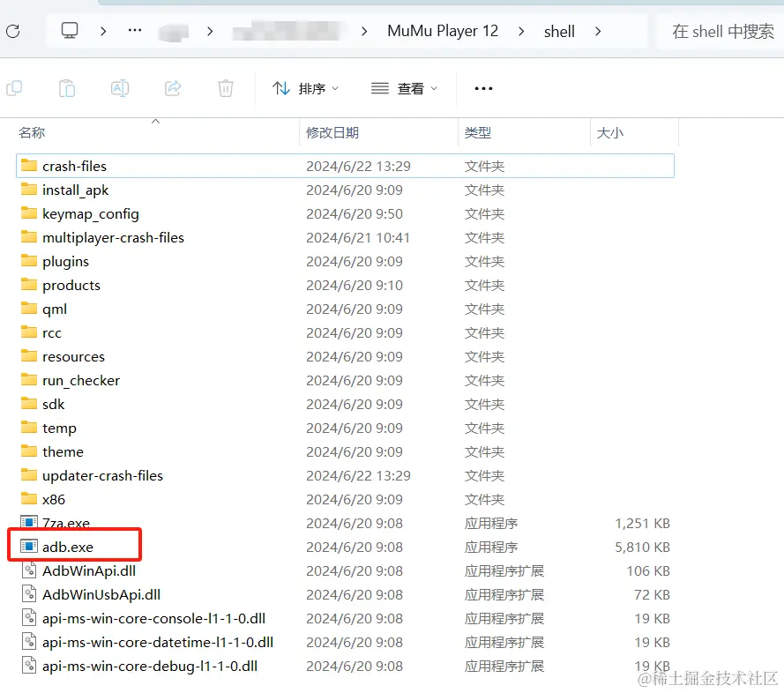Select the MuMu Player 12 breadcrumb

click(443, 31)
